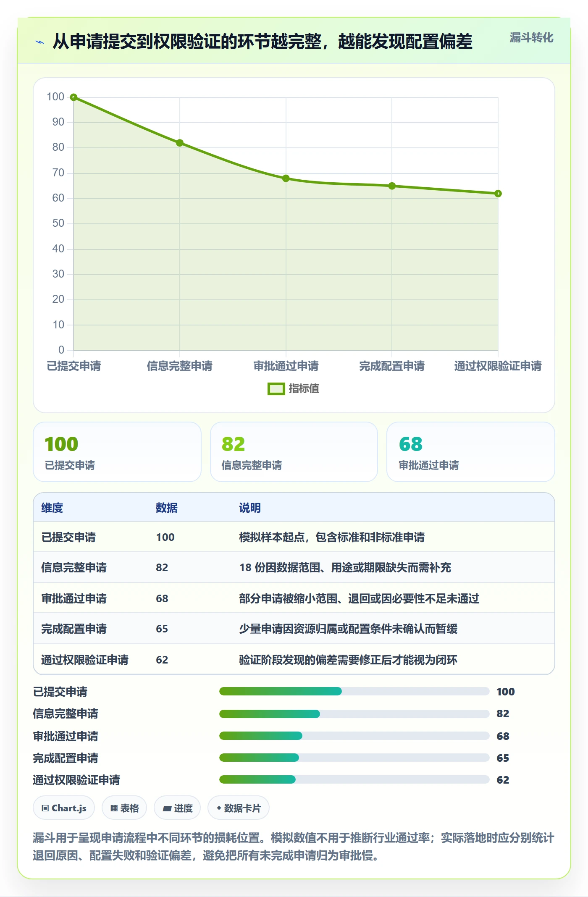Select the 通过权限验证申请 table row cell
The width and height of the screenshot is (588, 897).
click(85, 660)
